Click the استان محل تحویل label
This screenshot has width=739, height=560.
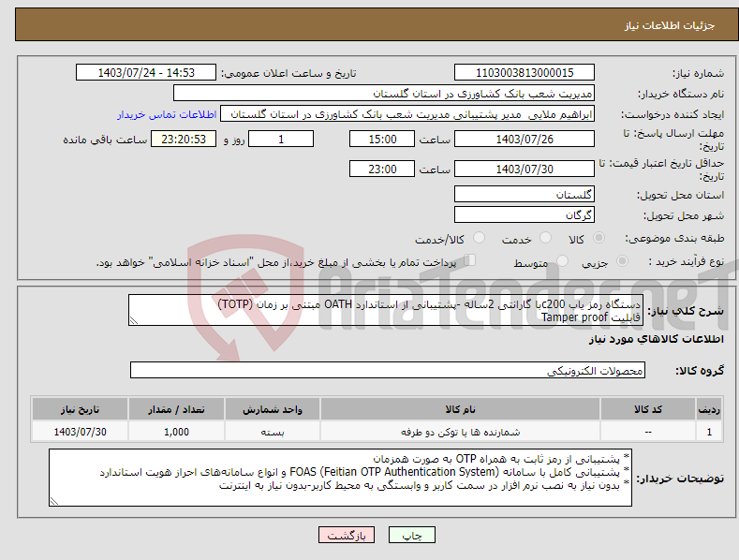pos(681,195)
